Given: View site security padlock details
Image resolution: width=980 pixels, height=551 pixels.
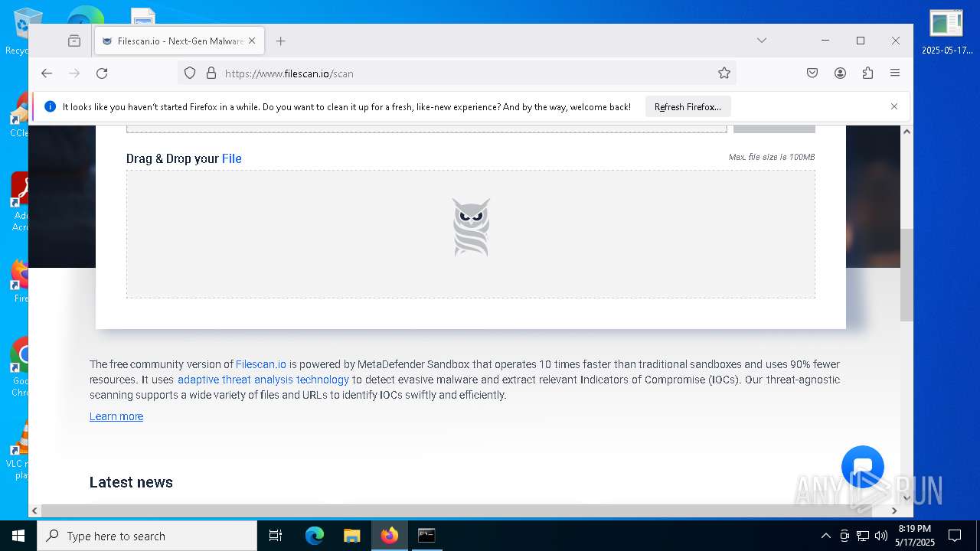Looking at the screenshot, I should (211, 73).
